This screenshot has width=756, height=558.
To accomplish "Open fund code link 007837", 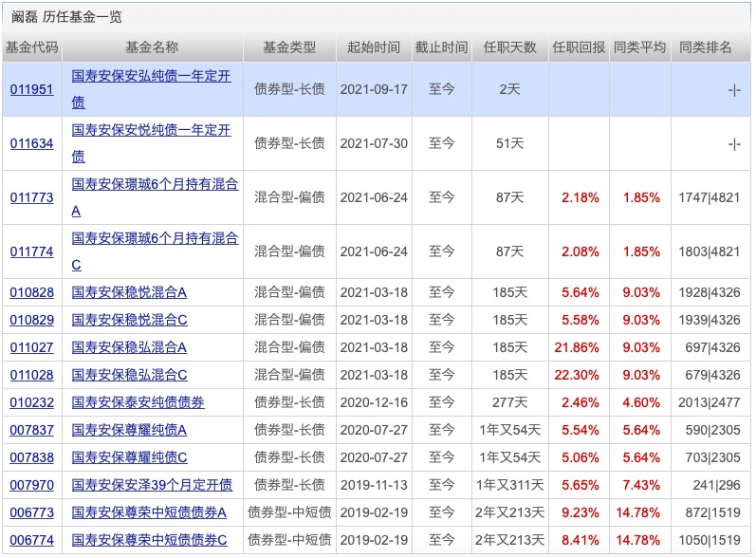I will click(32, 430).
